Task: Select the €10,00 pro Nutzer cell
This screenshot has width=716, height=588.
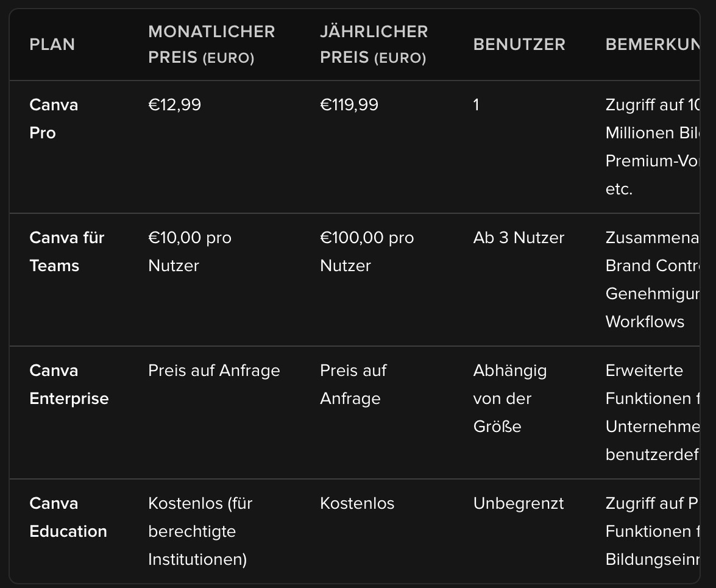Action: [x=190, y=252]
